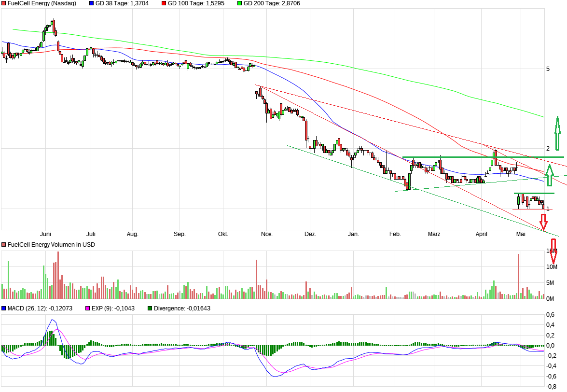
Task: Select the Dez. label on the time axis
Action: coord(311,234)
